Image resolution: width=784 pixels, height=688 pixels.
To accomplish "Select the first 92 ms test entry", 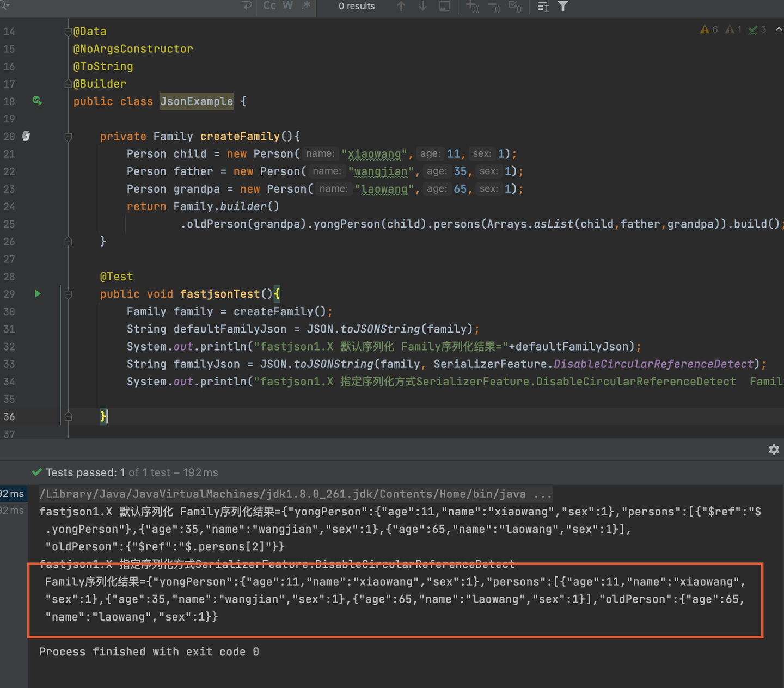I will coord(13,494).
